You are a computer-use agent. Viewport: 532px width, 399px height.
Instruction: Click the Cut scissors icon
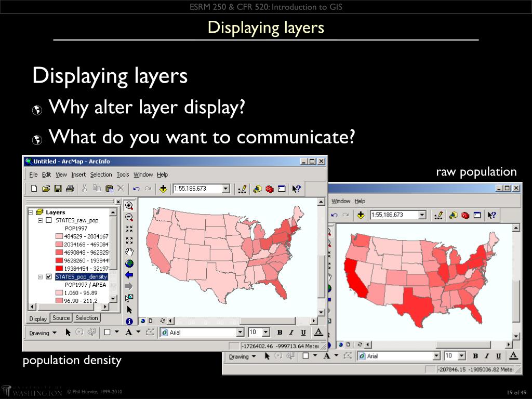(x=85, y=189)
